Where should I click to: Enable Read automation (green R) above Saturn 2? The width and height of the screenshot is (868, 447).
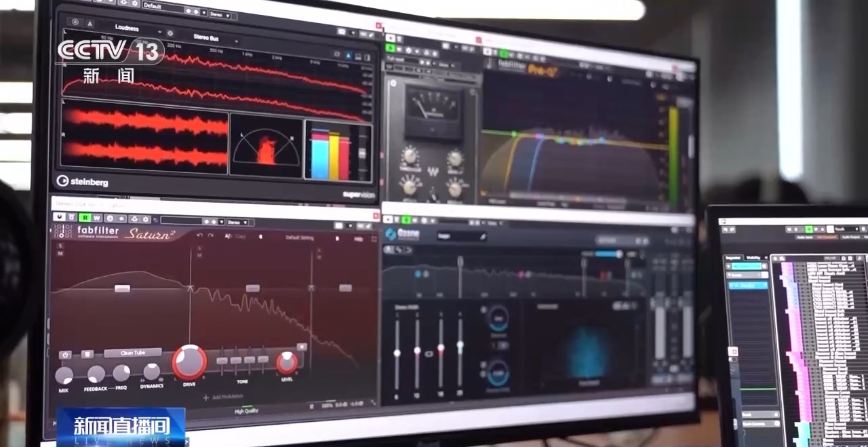pos(85,218)
